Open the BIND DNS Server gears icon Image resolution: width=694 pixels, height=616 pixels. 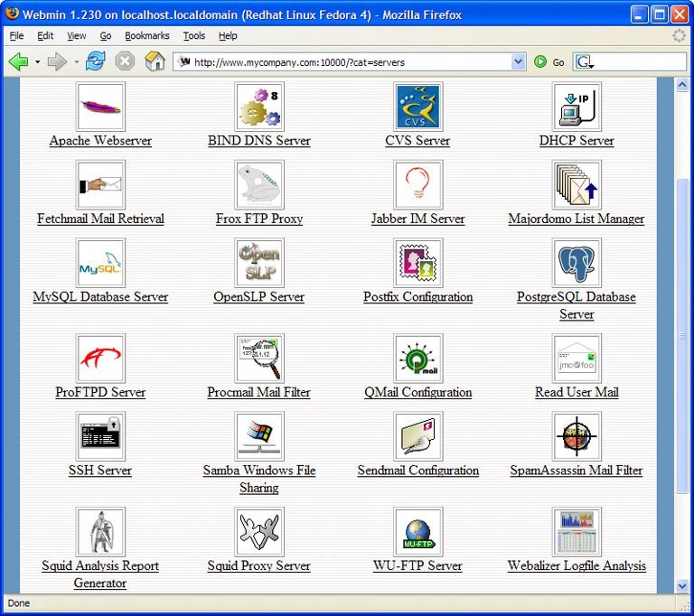[259, 107]
